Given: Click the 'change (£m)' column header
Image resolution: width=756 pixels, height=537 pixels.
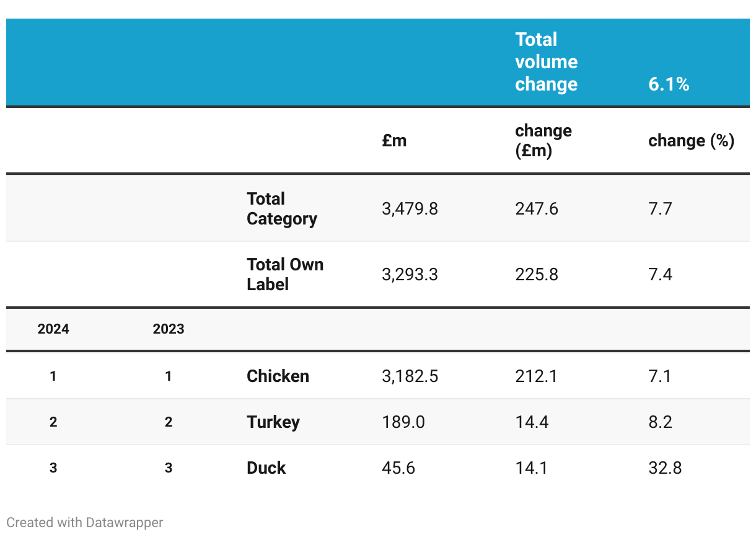Looking at the screenshot, I should (543, 141).
